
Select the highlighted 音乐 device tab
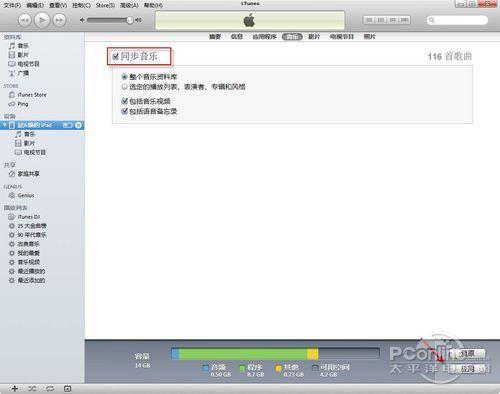(x=292, y=37)
